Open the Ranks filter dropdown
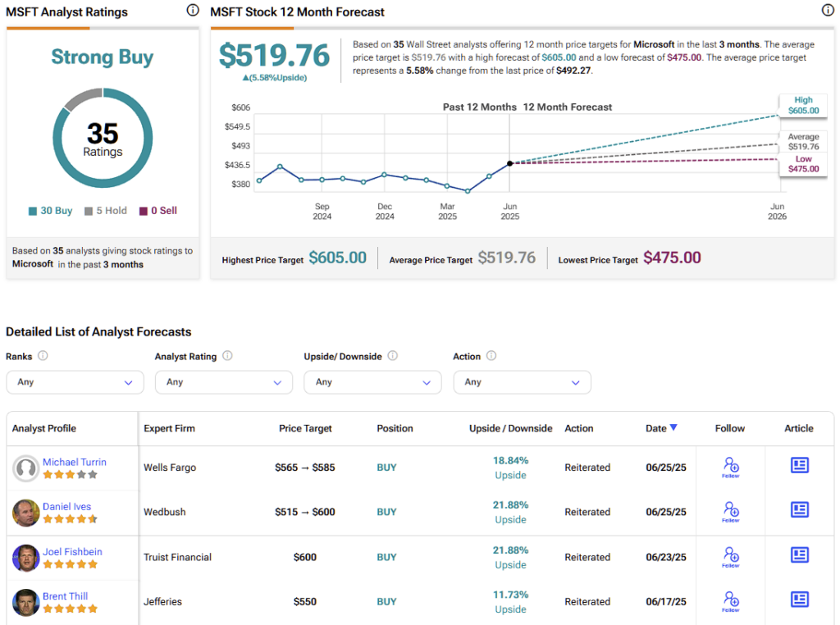Image resolution: width=840 pixels, height=625 pixels. [x=75, y=382]
